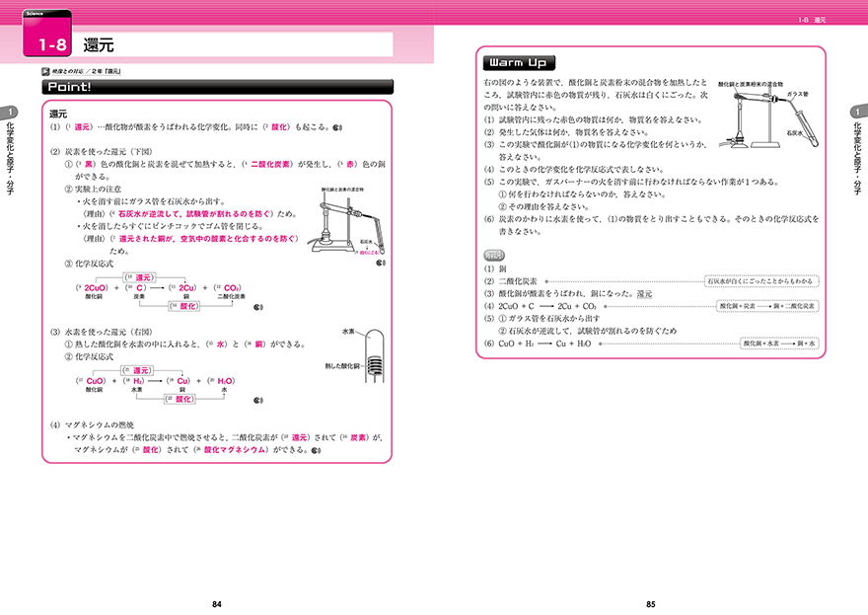Click the Warm Up badge
The height and width of the screenshot is (615, 868).
pyautogui.click(x=519, y=63)
